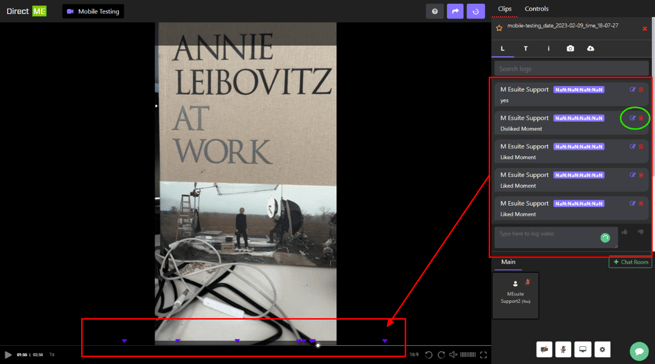This screenshot has width=655, height=364.
Task: Select the MEsuite Support2 participant tile
Action: [x=515, y=295]
